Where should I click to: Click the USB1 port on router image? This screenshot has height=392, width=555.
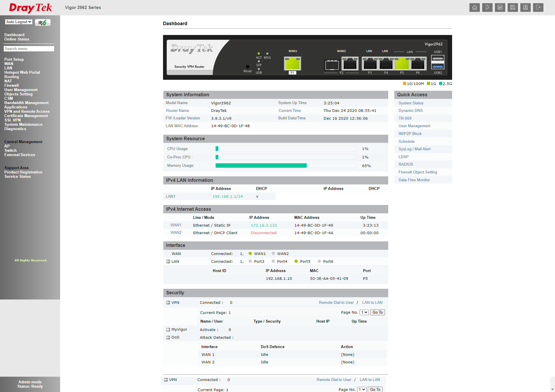(x=438, y=58)
